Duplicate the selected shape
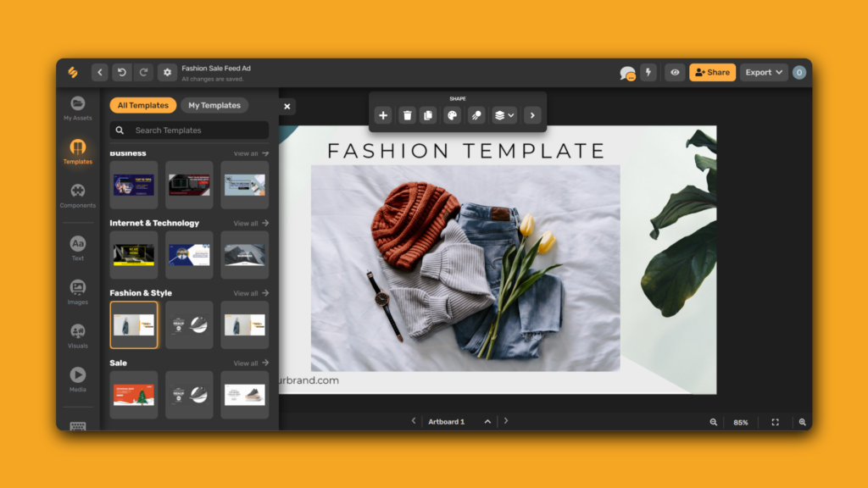This screenshot has width=868, height=488. tap(428, 115)
